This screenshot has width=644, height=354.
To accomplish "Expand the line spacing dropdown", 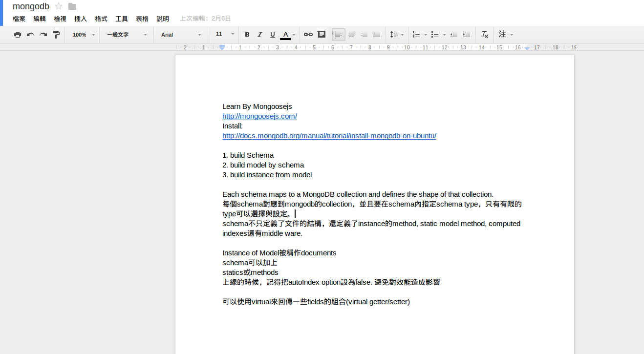I will [x=396, y=35].
